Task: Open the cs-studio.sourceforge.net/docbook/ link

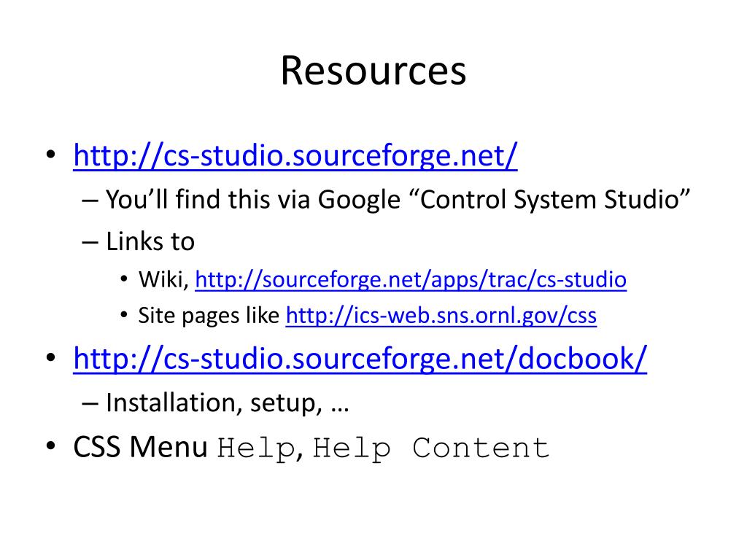Action: tap(360, 358)
